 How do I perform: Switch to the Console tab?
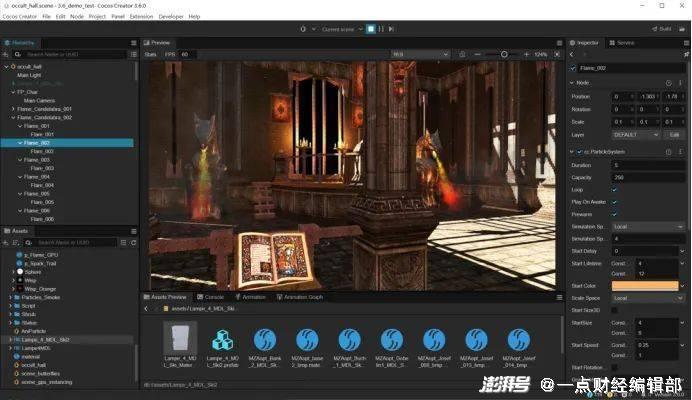click(x=211, y=297)
